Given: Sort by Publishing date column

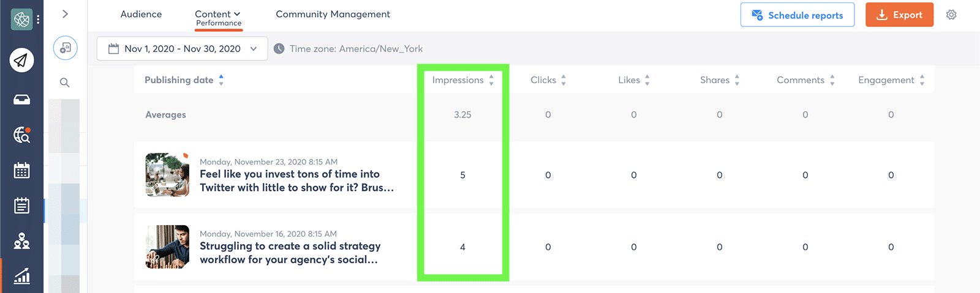Looking at the screenshot, I should point(184,80).
